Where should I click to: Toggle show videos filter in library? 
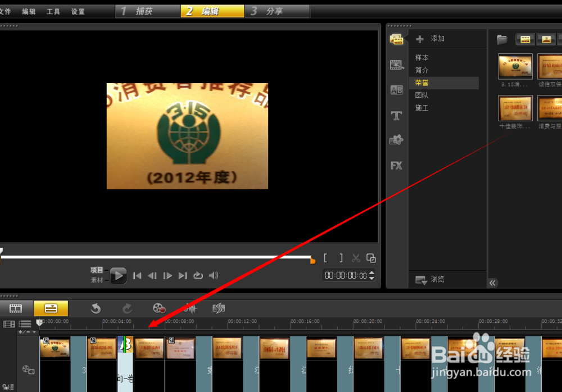coord(525,39)
